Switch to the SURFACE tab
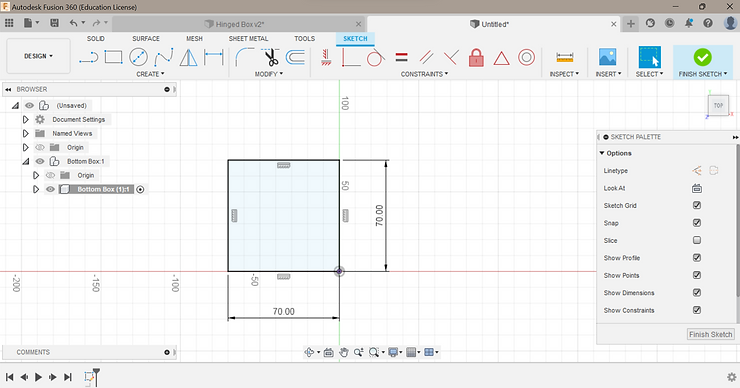 146,39
